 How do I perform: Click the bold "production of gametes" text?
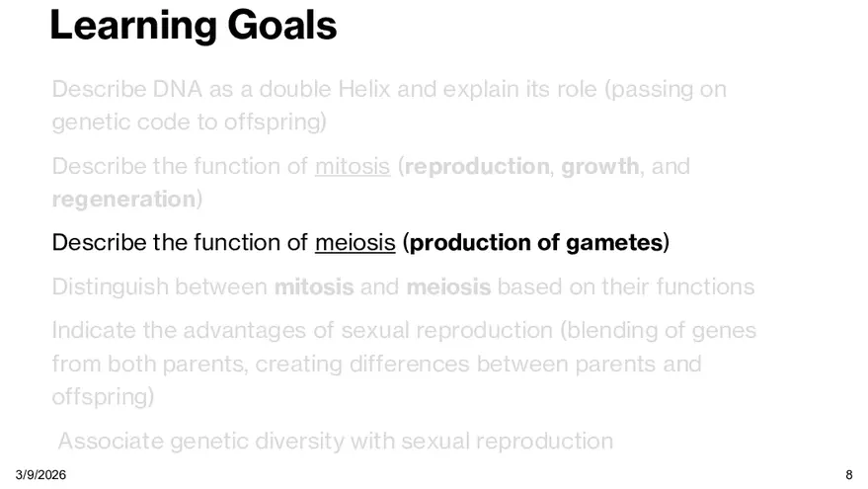coord(537,242)
